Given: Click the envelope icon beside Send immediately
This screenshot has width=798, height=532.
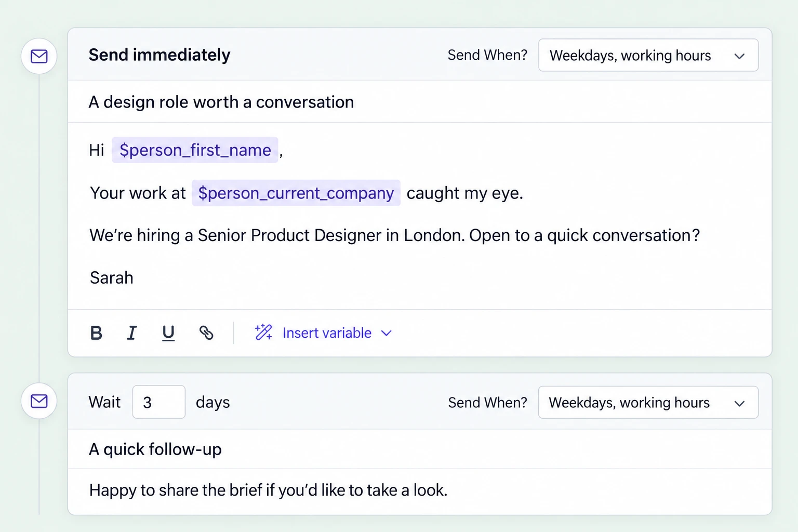Looking at the screenshot, I should click(39, 56).
